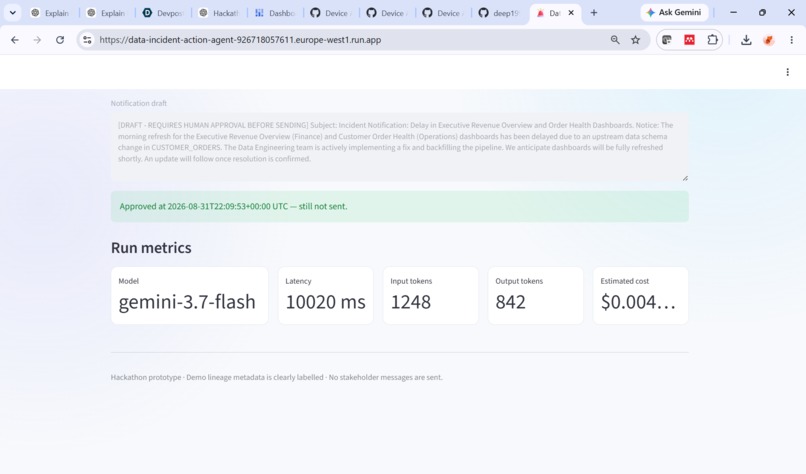
Task: Go forward to the next page
Action: [x=37, y=40]
